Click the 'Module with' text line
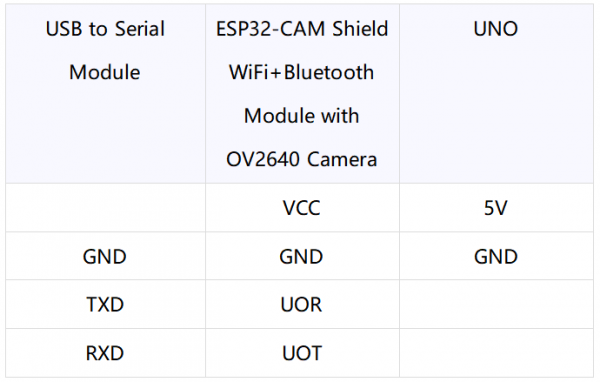 pyautogui.click(x=302, y=116)
